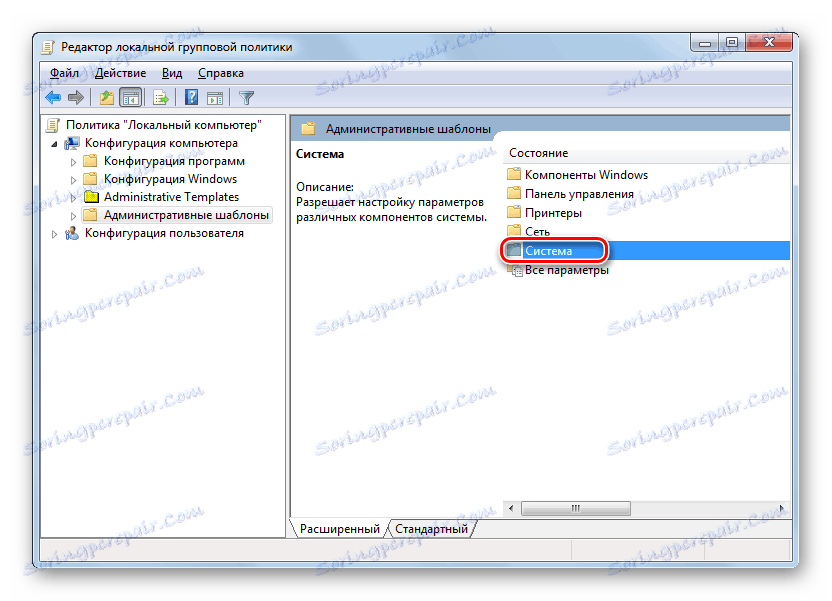
Task: Select Панель управления in the list
Action: [x=579, y=194]
